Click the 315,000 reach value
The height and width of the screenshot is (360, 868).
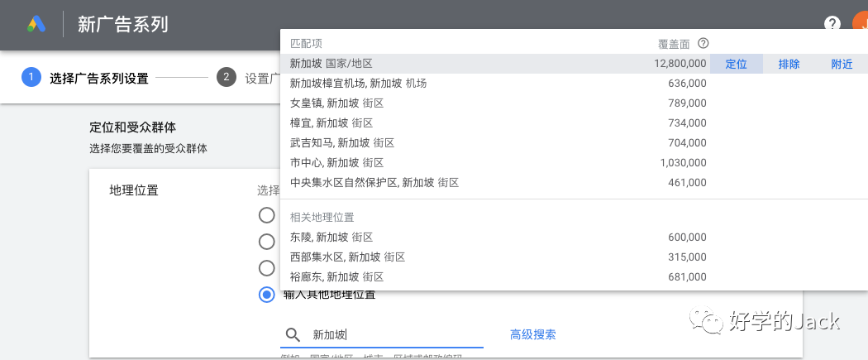click(688, 257)
